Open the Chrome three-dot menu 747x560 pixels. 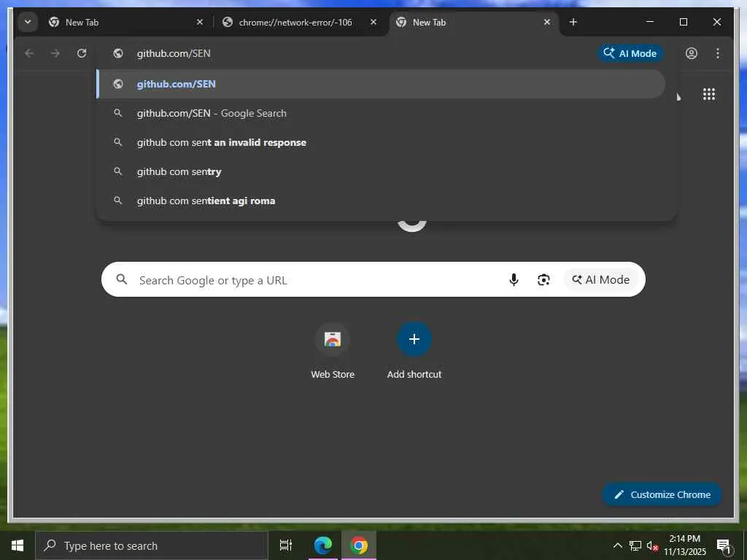click(x=718, y=53)
